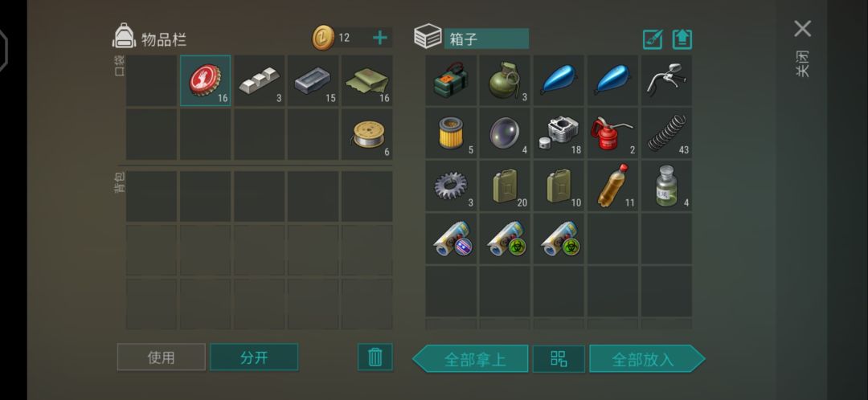Click 全部放入 put all button
The width and height of the screenshot is (868, 400).
coord(647,358)
